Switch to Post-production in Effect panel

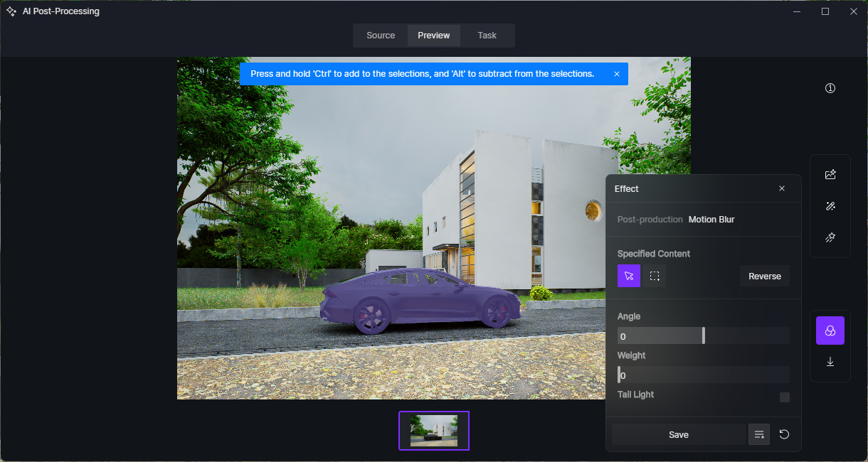coord(650,220)
